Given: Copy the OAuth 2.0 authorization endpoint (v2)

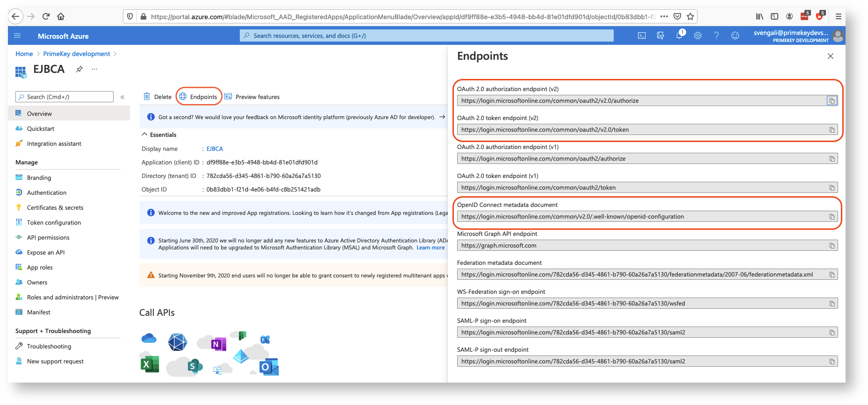Looking at the screenshot, I should coord(832,101).
